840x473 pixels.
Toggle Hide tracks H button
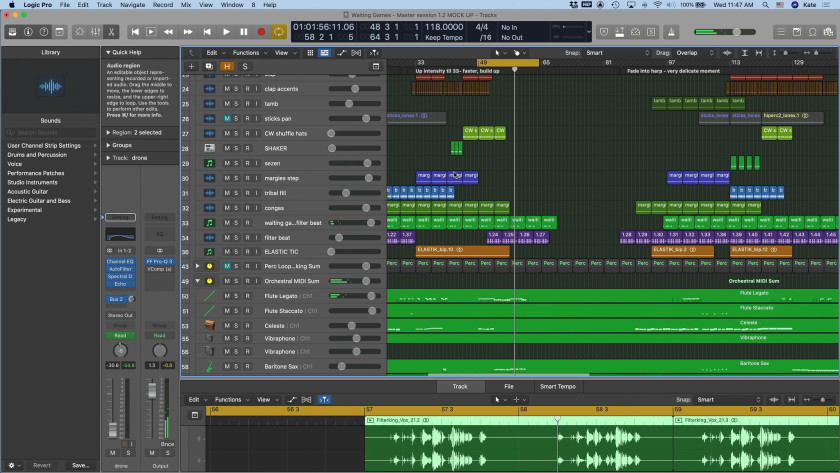[227, 66]
